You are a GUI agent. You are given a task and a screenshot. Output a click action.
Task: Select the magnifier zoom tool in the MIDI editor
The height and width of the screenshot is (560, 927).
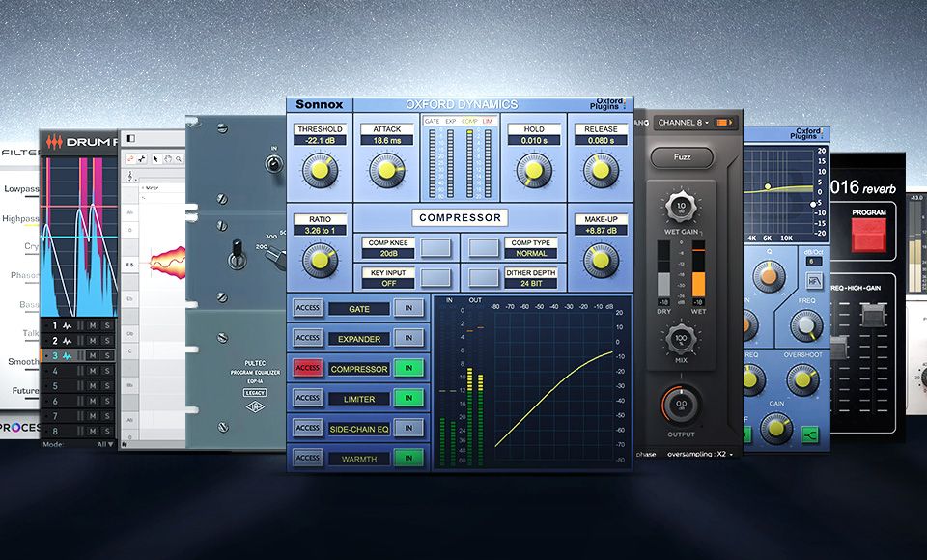click(x=178, y=159)
